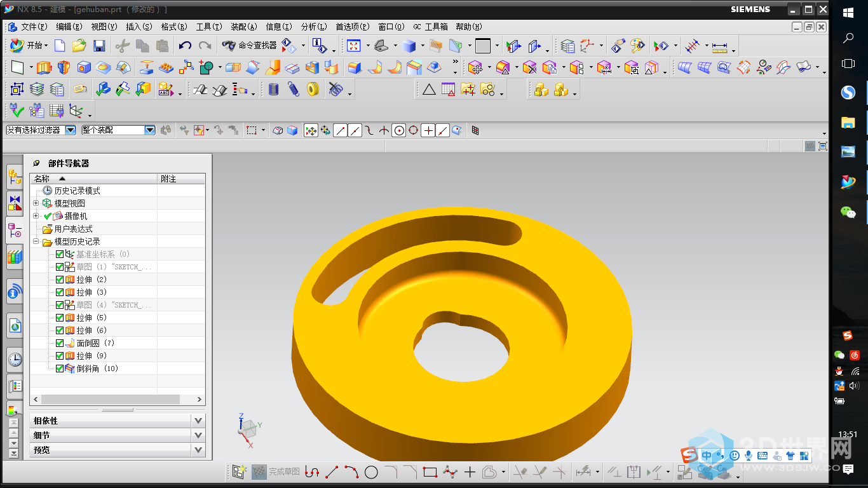Click the Move Face synchronous icon
Viewport: 868px width, 488px height.
click(x=475, y=67)
